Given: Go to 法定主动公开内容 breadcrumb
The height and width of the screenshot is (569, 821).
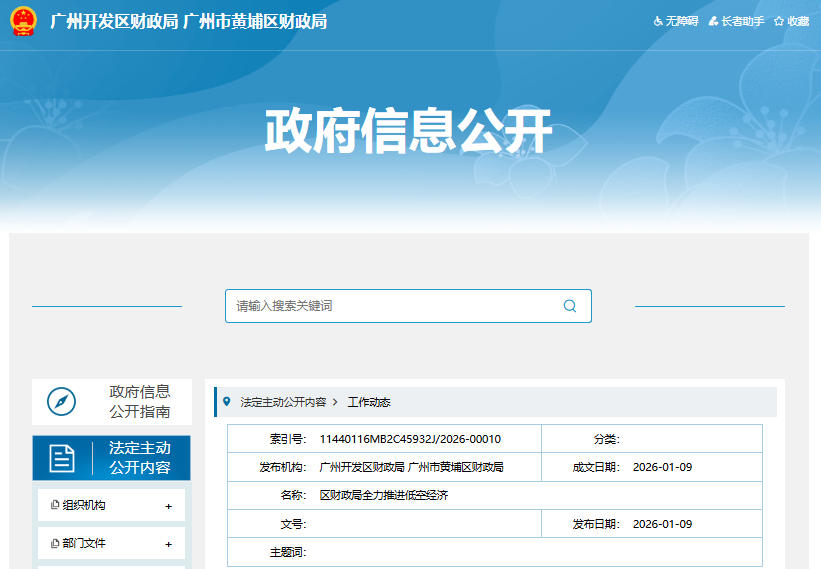Looking at the screenshot, I should pos(283,402).
